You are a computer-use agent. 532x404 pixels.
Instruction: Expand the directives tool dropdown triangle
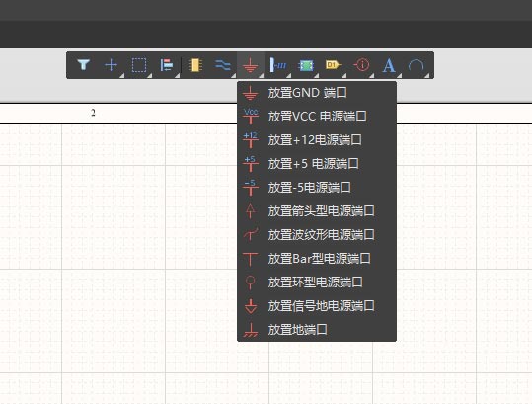(372, 76)
